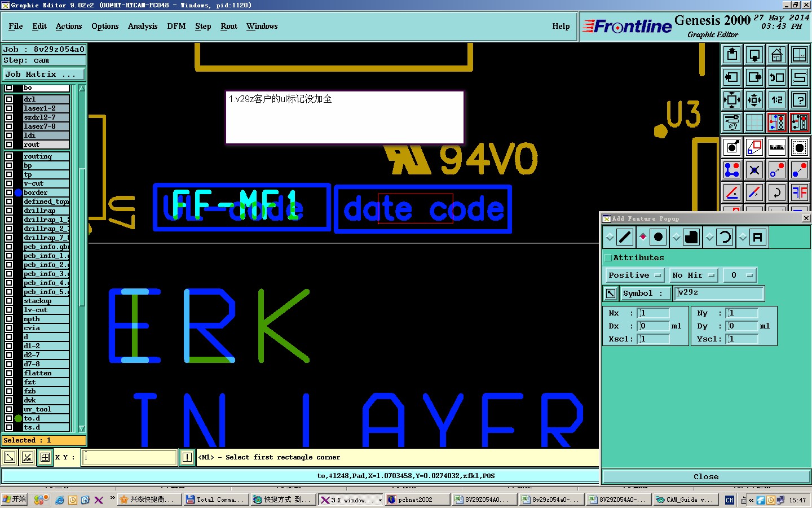Click the arrow button left of Symbol
812x508 pixels.
[611, 294]
